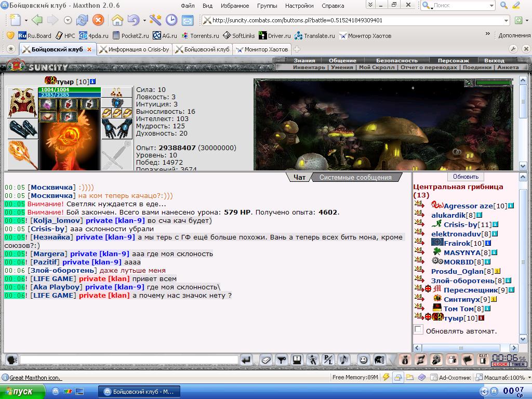Screen dimensions: 532x399
Task: Open the History clock icon
Action: pos(171,20)
